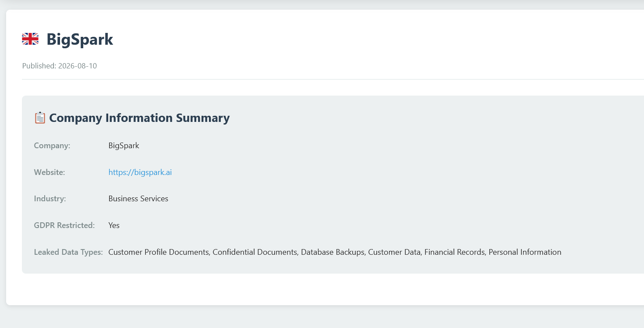Click the clipboard icon beside Company Information Summary
This screenshot has width=644, height=328.
click(40, 118)
